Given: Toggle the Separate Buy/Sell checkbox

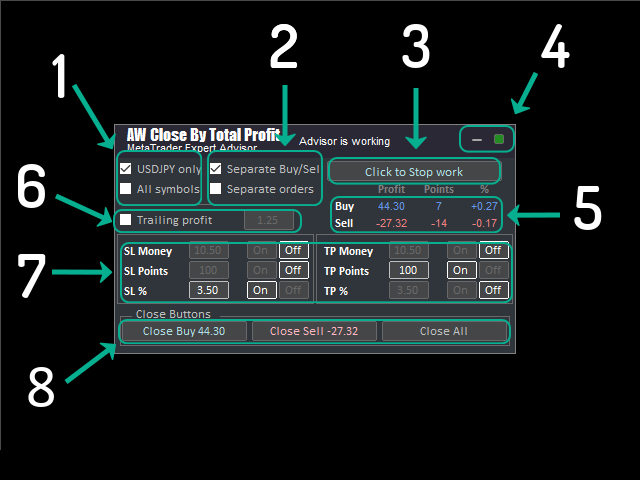Looking at the screenshot, I should (216, 168).
